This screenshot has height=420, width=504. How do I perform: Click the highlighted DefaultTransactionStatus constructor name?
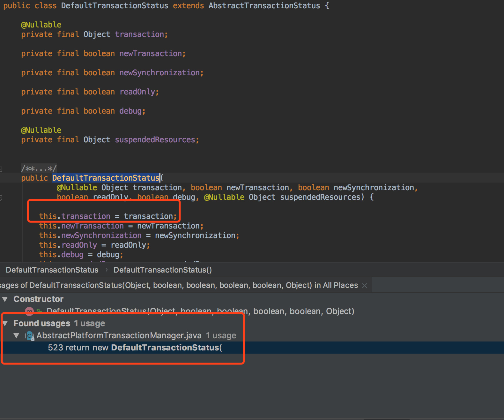pyautogui.click(x=106, y=178)
